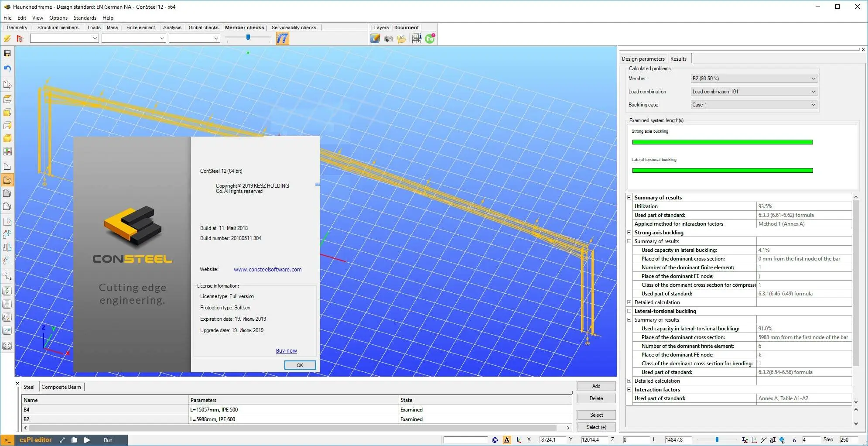Open the Load combination-101 dropdown
Screen dimensions: 868x446
click(754, 92)
